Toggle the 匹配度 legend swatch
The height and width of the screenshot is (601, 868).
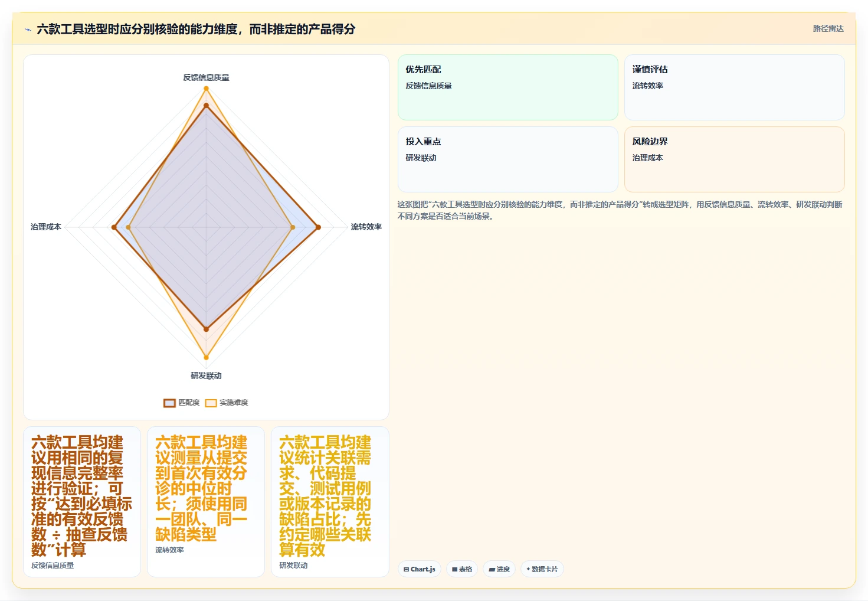(x=169, y=403)
